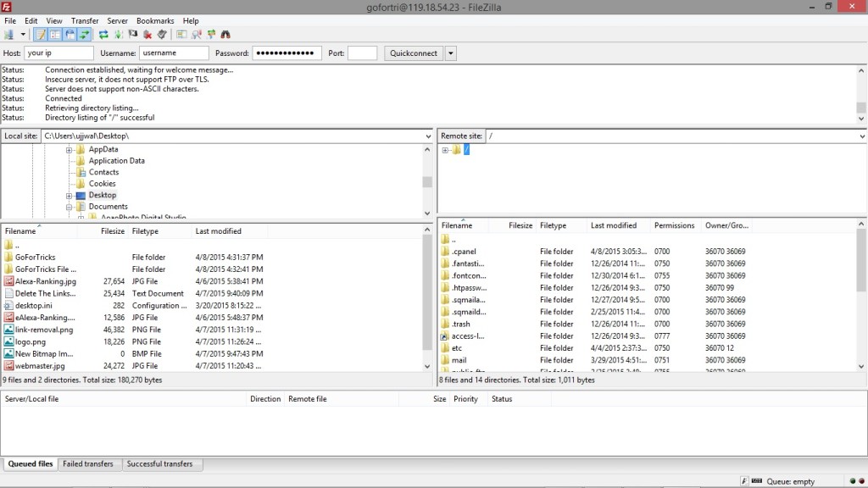The image size is (868, 488).
Task: Sort local files by Last modified column
Action: pyautogui.click(x=229, y=231)
